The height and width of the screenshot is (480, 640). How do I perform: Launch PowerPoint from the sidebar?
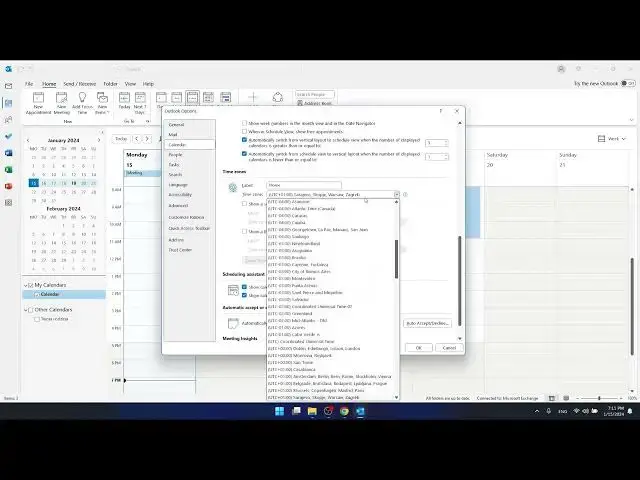pyautogui.click(x=9, y=186)
